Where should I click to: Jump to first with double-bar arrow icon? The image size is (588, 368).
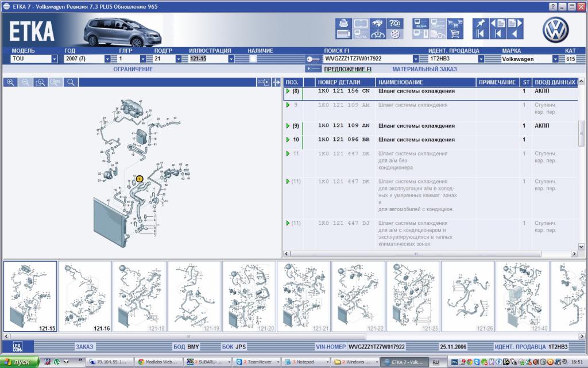(481, 34)
